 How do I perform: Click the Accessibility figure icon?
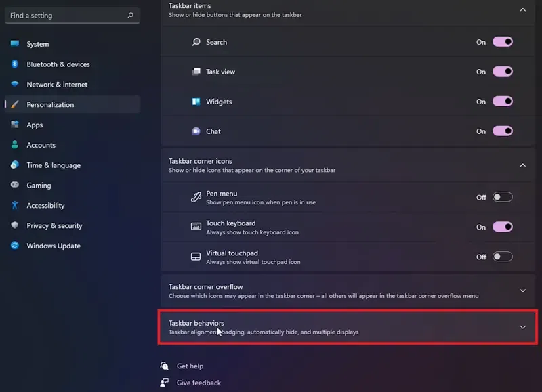pyautogui.click(x=14, y=205)
